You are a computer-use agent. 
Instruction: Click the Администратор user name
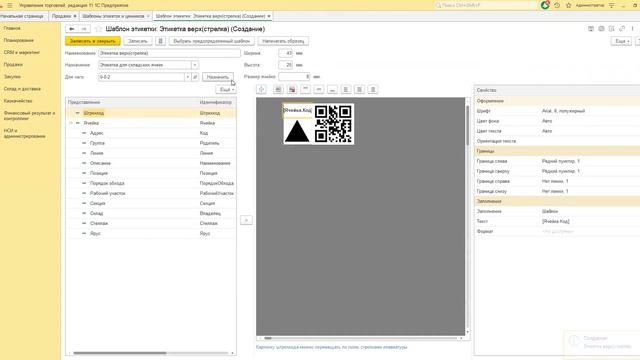(590, 5)
